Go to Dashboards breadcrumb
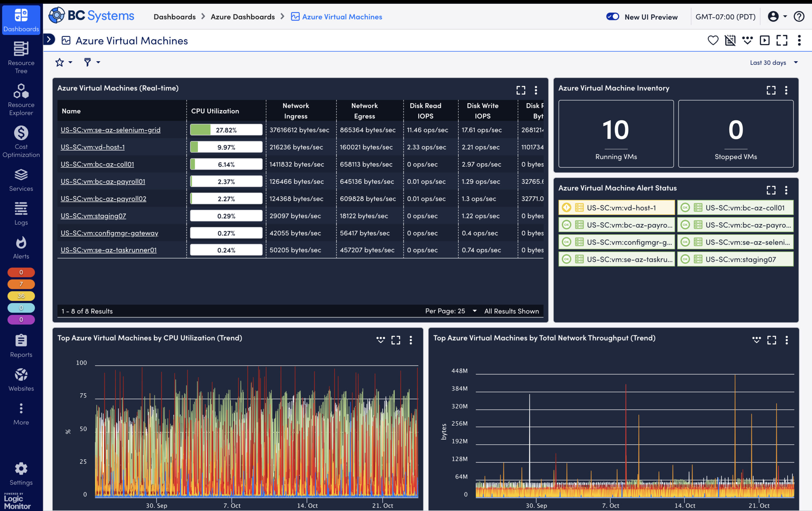This screenshot has width=812, height=511. point(175,17)
